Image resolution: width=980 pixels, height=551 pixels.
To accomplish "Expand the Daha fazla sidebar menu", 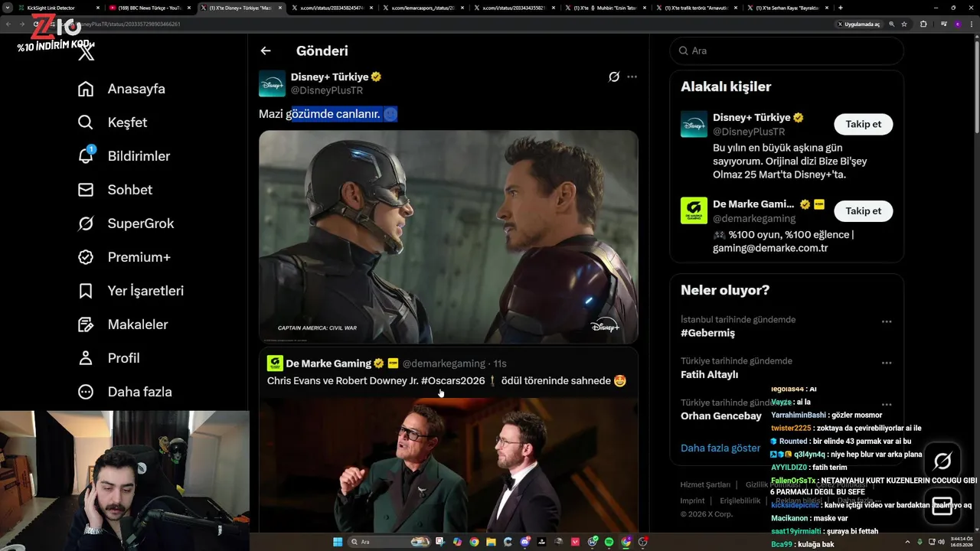I will click(x=124, y=392).
